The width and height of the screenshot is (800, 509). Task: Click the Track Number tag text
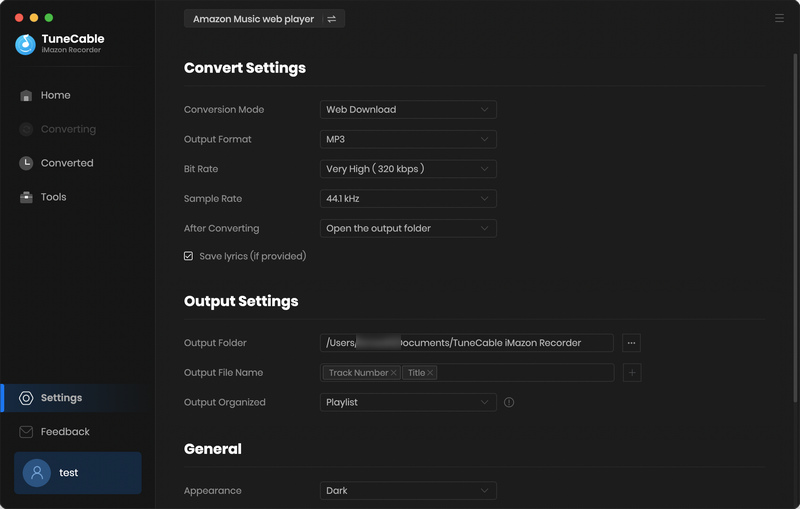pos(358,373)
